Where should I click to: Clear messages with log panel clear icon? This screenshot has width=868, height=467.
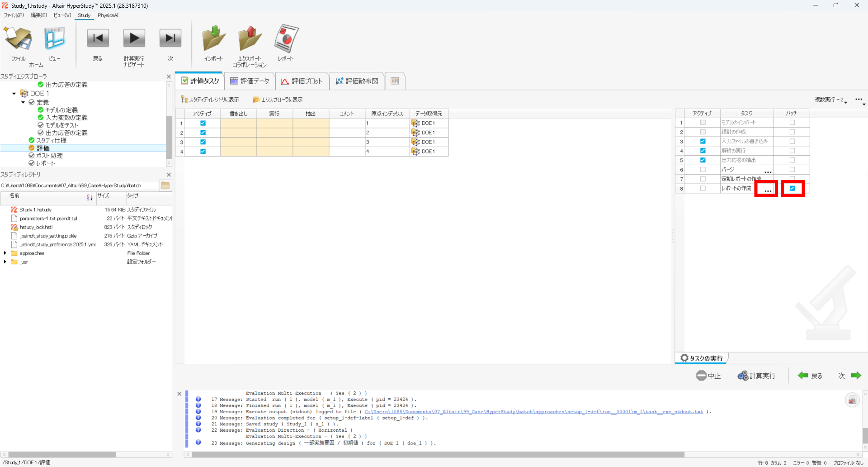(x=852, y=400)
